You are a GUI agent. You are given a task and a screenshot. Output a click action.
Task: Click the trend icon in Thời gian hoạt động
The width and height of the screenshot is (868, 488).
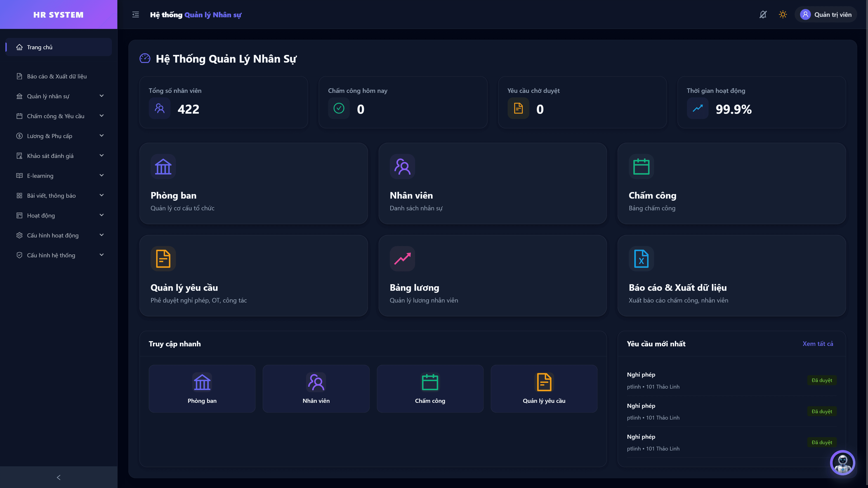coord(698,108)
